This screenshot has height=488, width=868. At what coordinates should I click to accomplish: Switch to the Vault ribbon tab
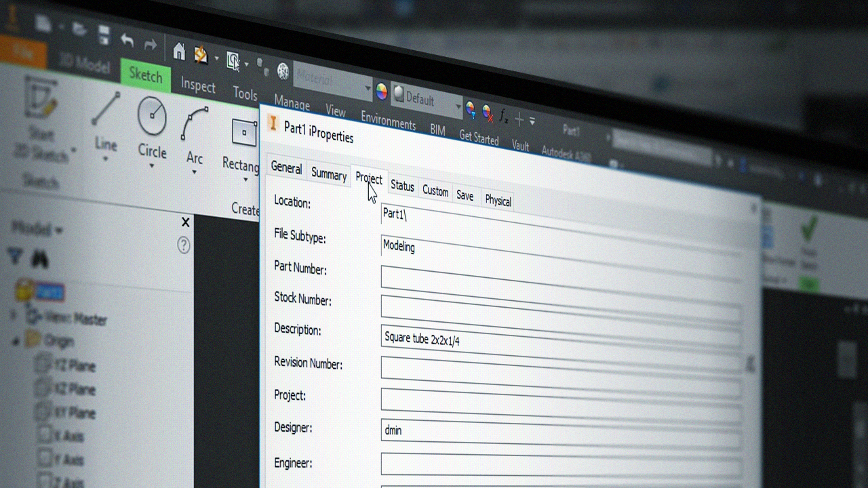pyautogui.click(x=520, y=145)
